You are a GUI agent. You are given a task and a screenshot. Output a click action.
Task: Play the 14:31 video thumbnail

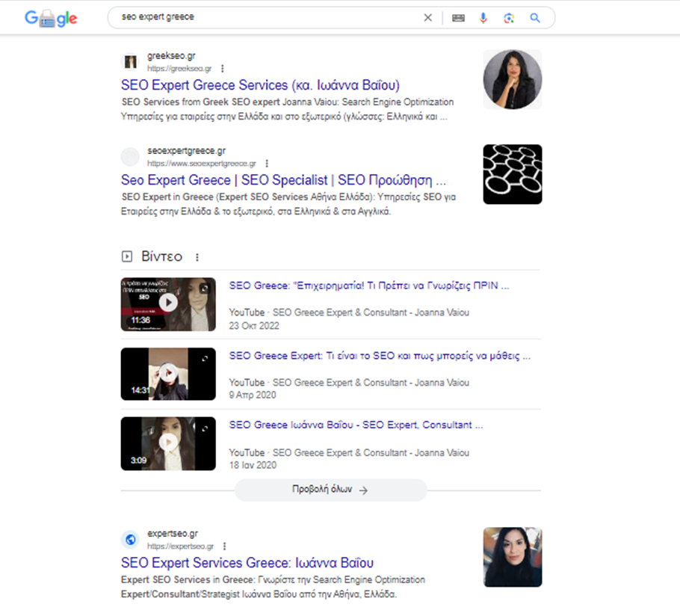[168, 374]
